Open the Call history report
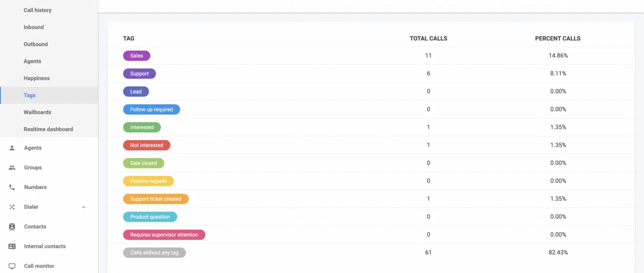The width and height of the screenshot is (644, 273). coord(37,10)
